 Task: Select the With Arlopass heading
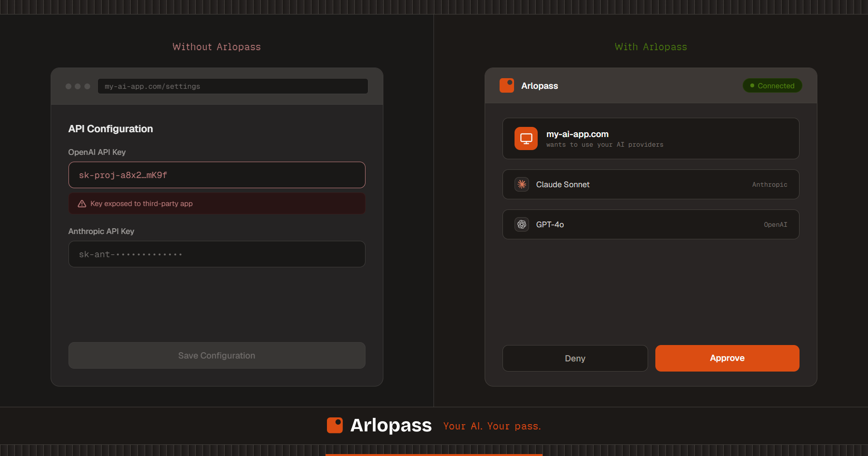(x=651, y=46)
